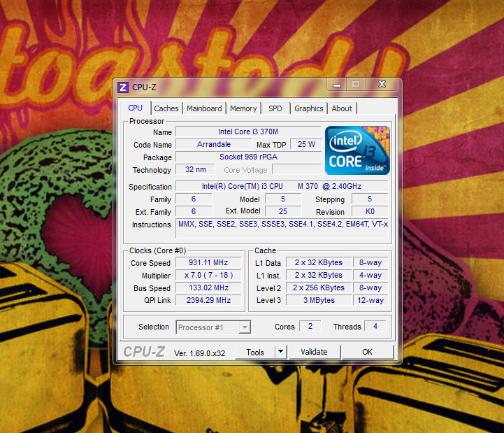Image resolution: width=504 pixels, height=433 pixels.
Task: Click the OK button
Action: coord(367,352)
